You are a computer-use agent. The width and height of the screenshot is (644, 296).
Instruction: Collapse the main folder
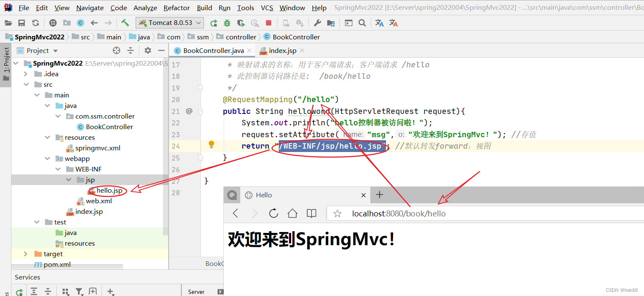coord(36,95)
